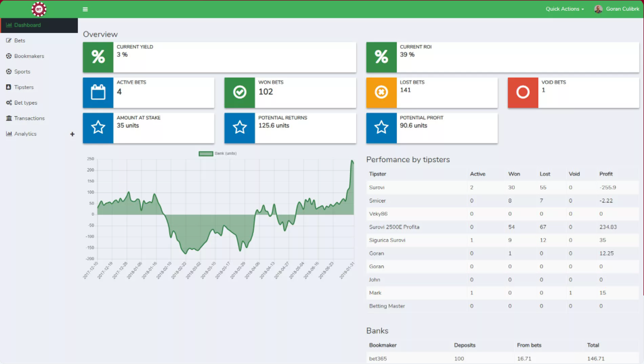Image resolution: width=644 pixels, height=364 pixels.
Task: Open the Bet types sidebar item
Action: (x=39, y=103)
